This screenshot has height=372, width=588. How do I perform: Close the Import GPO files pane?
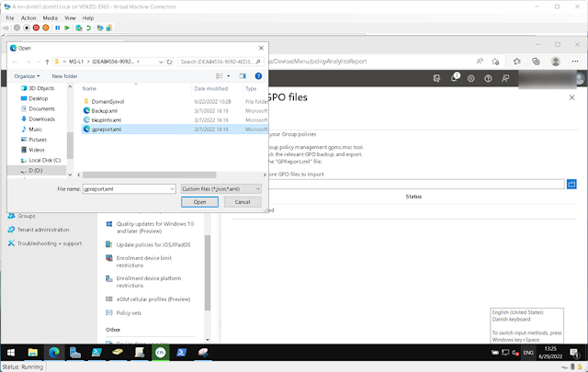pyautogui.click(x=571, y=97)
